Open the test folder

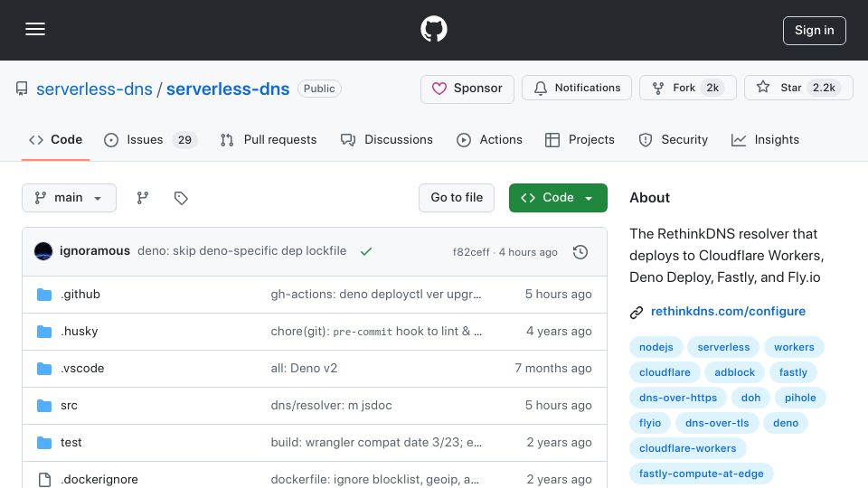71,443
